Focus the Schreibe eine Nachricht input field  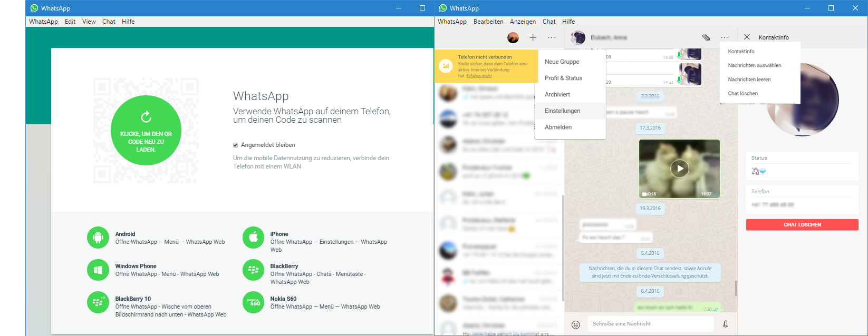coord(651,324)
